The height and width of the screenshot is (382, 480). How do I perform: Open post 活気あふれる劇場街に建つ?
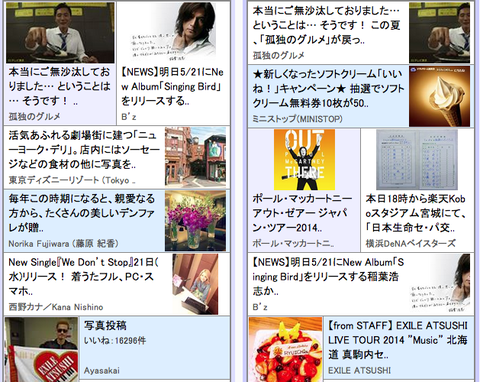tap(84, 150)
